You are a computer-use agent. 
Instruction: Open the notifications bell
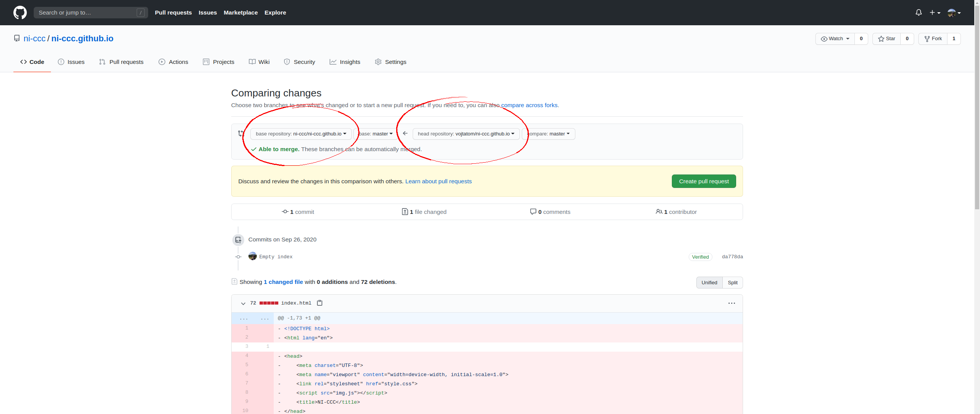coord(918,13)
